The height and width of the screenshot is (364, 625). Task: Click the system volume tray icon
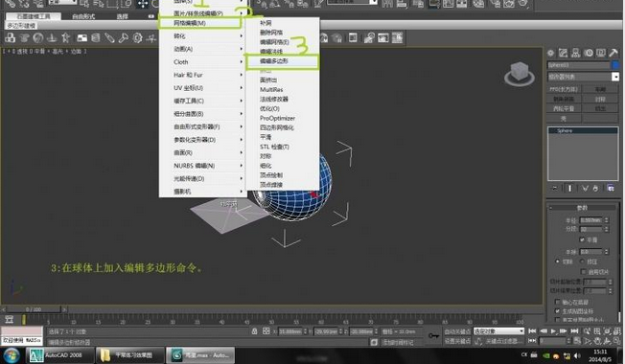pyautogui.click(x=578, y=355)
